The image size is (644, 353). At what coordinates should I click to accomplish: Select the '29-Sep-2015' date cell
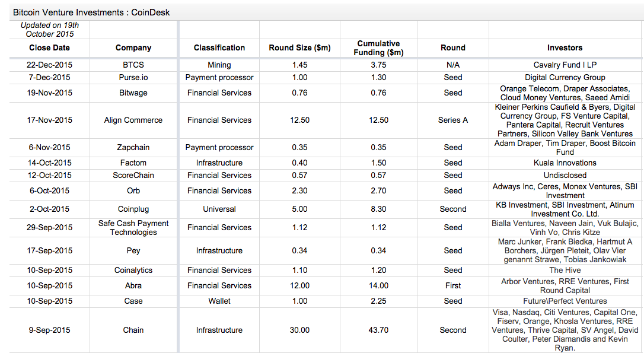coord(50,227)
